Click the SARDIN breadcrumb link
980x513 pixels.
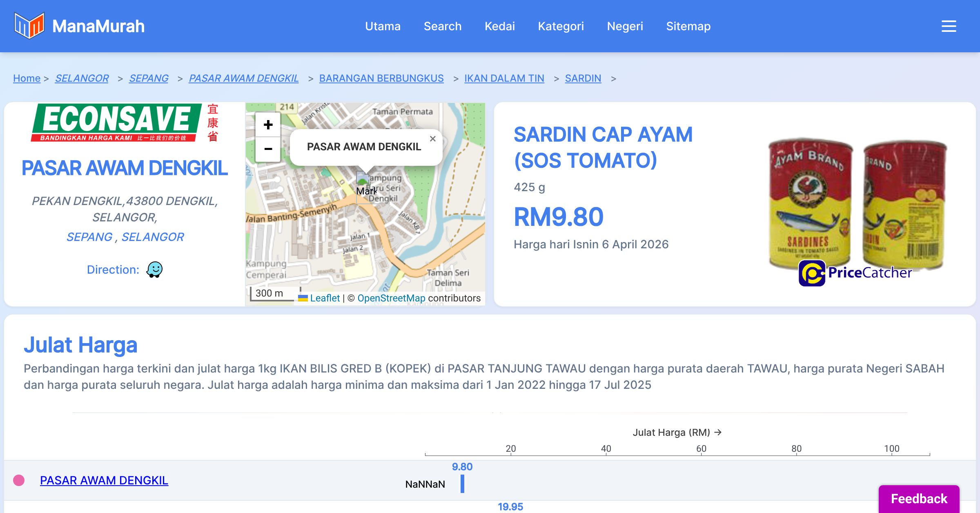point(583,78)
